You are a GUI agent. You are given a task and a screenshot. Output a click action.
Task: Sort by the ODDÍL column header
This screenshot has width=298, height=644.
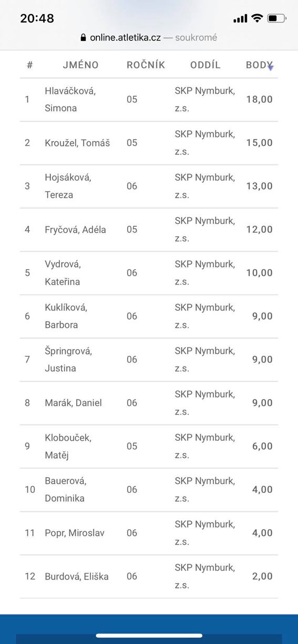point(205,65)
